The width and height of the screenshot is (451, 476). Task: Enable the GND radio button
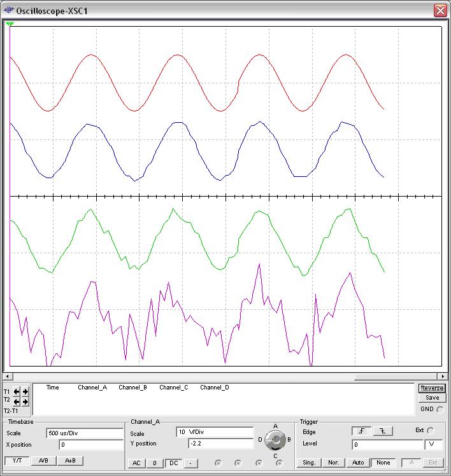(x=440, y=409)
